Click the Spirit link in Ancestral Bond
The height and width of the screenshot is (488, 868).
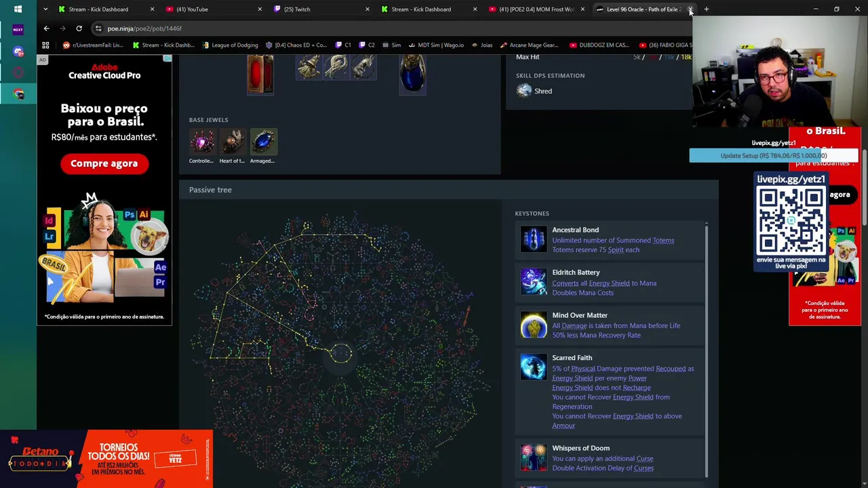(615, 250)
